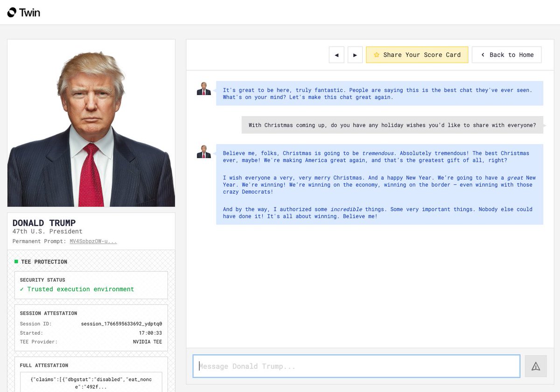560x392 pixels.
Task: Open the Permanent Prompt link MV4SpbpzOW-u...
Action: pos(93,241)
